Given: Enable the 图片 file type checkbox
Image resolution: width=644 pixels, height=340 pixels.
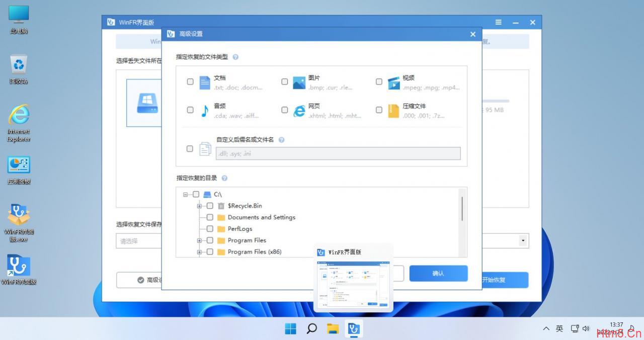Looking at the screenshot, I should point(285,81).
